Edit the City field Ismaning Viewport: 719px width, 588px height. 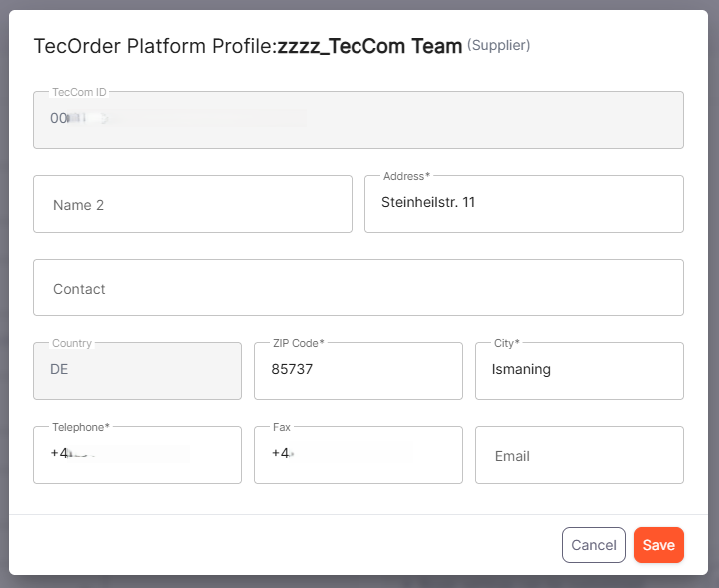(x=579, y=371)
